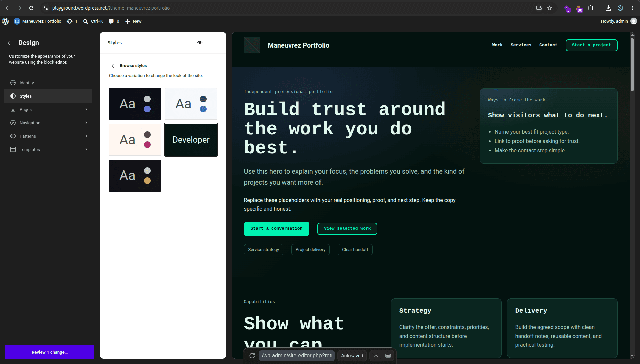Select the cream style with magenta dot

(x=135, y=140)
